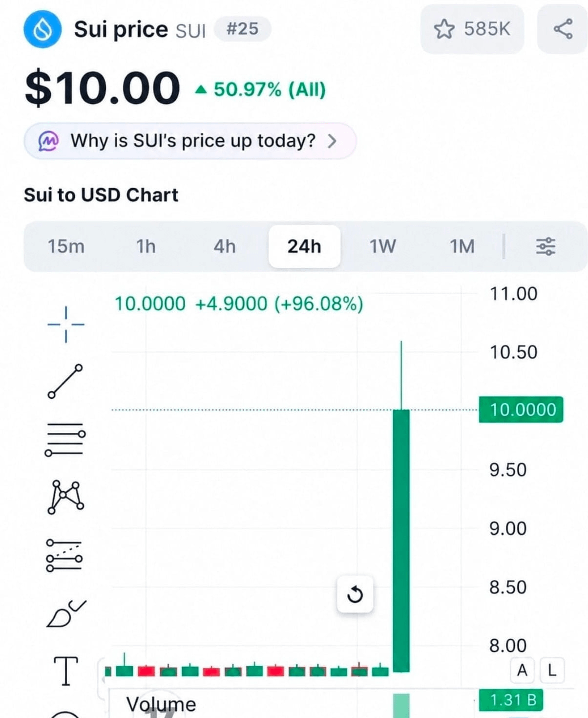This screenshot has height=718, width=588.
Task: Select the crosshair cursor tool
Action: point(66,324)
